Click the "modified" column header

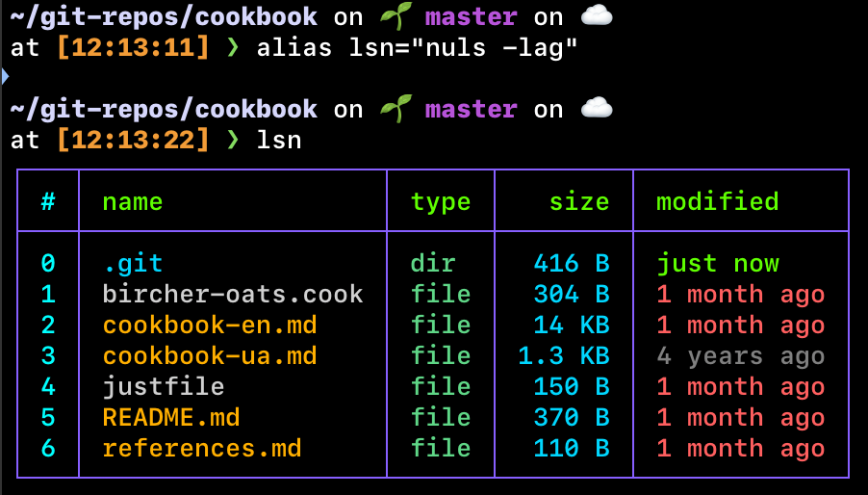point(717,201)
